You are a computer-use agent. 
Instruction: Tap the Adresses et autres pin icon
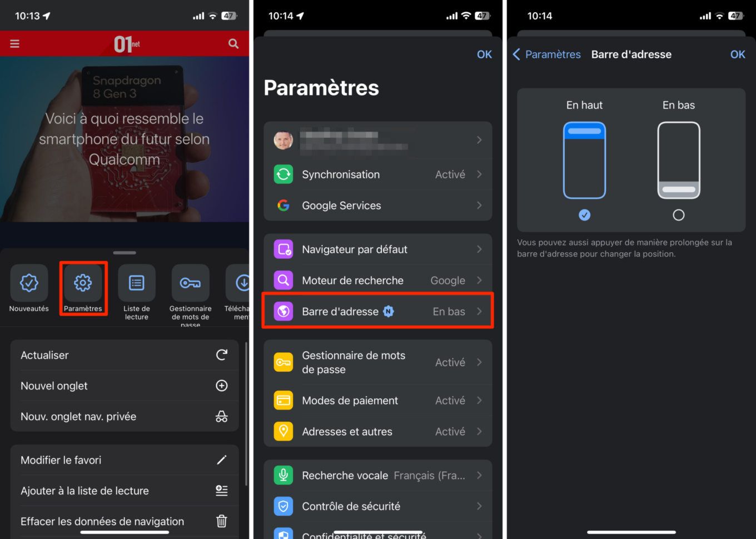[x=283, y=432]
